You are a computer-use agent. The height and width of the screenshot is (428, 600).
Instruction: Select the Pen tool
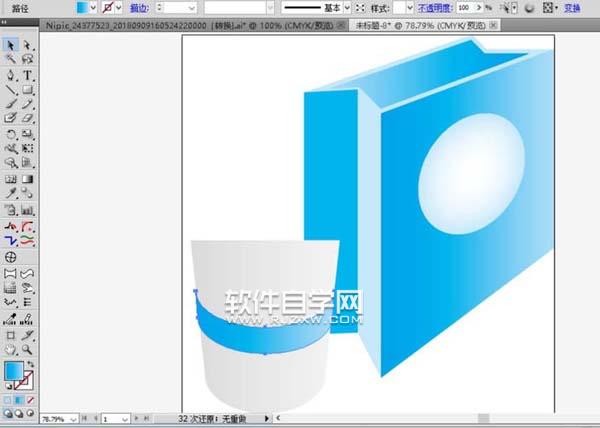(x=10, y=75)
